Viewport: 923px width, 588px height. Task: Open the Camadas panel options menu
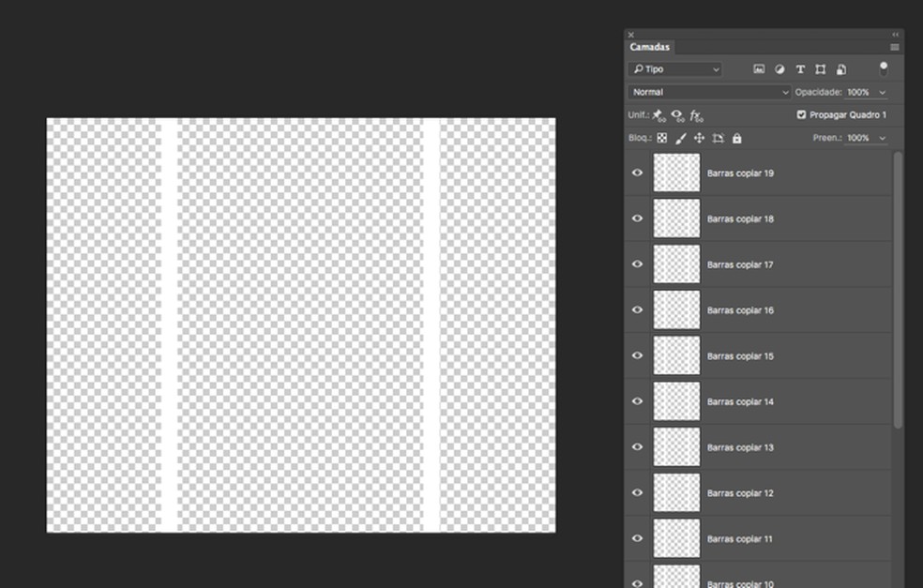tap(895, 47)
